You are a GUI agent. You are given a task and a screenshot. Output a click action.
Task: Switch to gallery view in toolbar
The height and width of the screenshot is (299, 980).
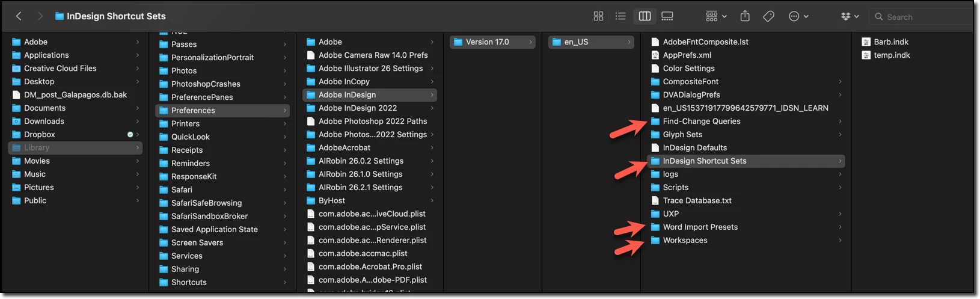tap(667, 16)
